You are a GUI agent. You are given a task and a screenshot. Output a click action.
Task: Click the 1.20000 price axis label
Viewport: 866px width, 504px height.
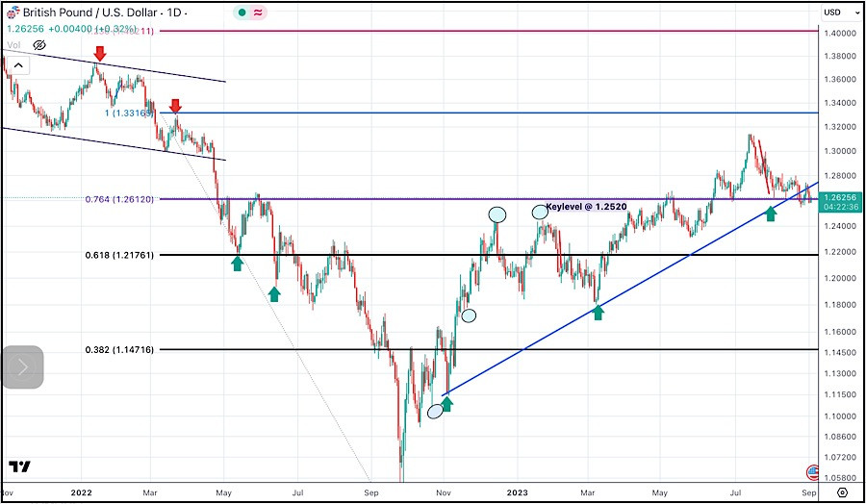pos(839,278)
